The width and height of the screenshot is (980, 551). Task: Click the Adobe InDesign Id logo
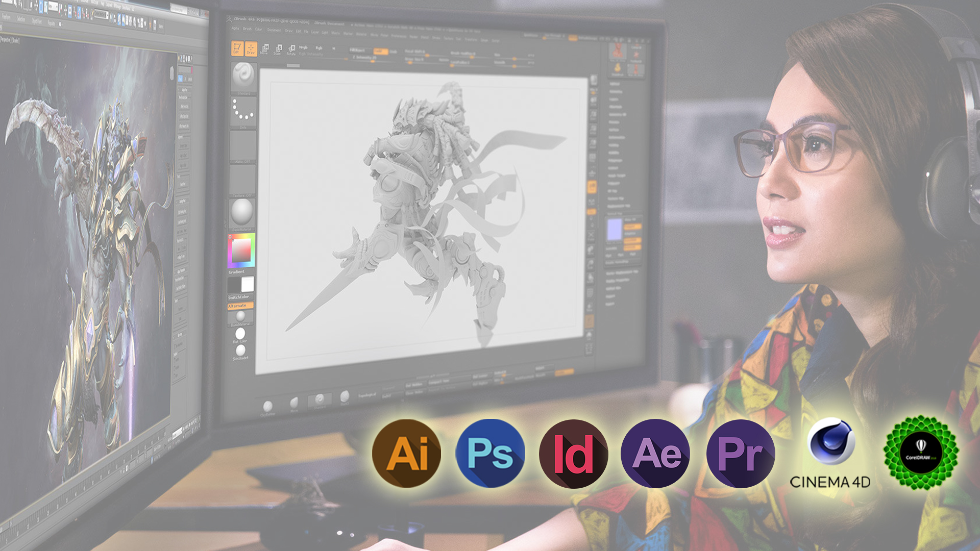pos(573,454)
